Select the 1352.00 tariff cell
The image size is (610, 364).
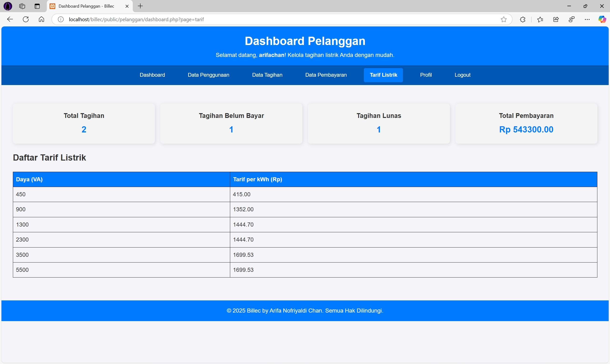(413, 209)
